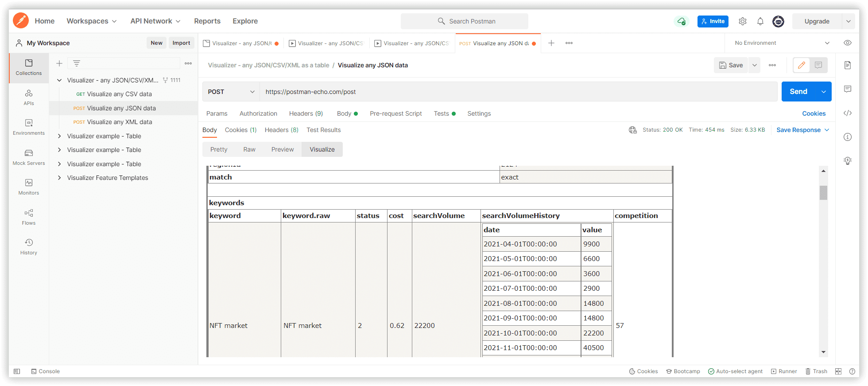Open collection list options ellipsis
The image size is (868, 386).
point(188,63)
